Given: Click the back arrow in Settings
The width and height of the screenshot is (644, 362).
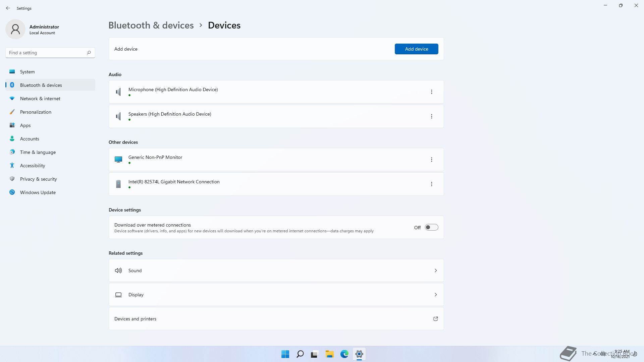Looking at the screenshot, I should [x=8, y=8].
